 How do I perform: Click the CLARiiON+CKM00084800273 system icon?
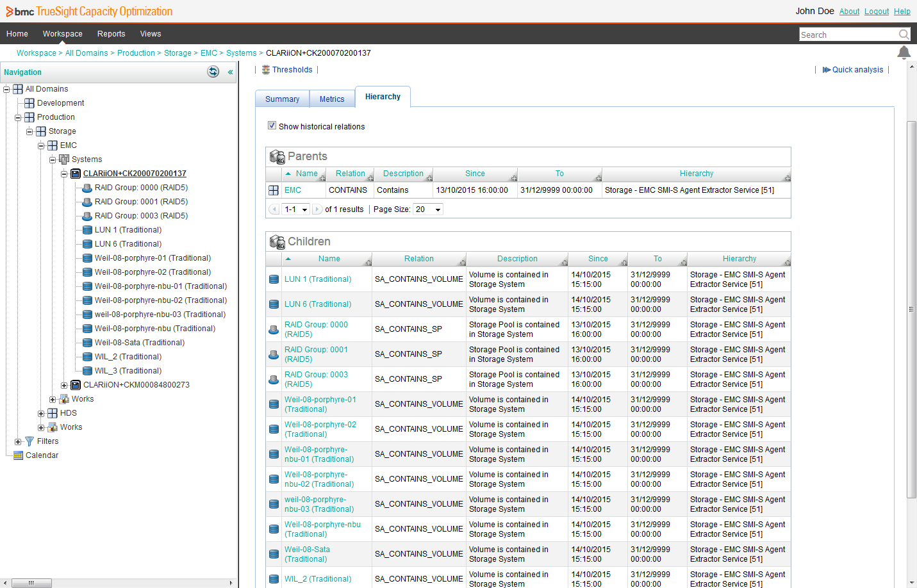tap(76, 385)
